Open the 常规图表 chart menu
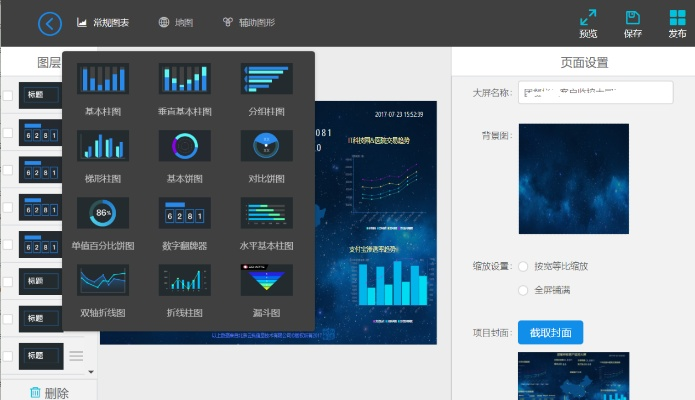Image resolution: width=695 pixels, height=400 pixels. [103, 22]
